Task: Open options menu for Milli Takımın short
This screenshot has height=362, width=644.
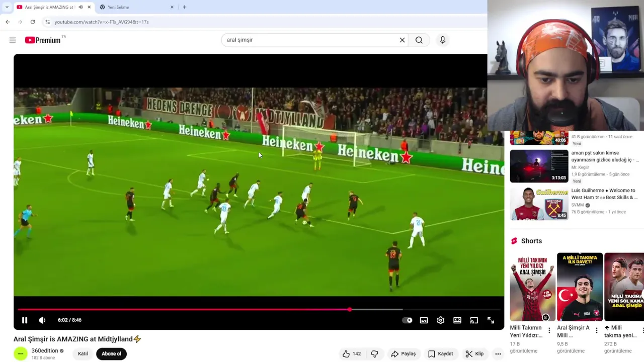Action: pyautogui.click(x=549, y=331)
